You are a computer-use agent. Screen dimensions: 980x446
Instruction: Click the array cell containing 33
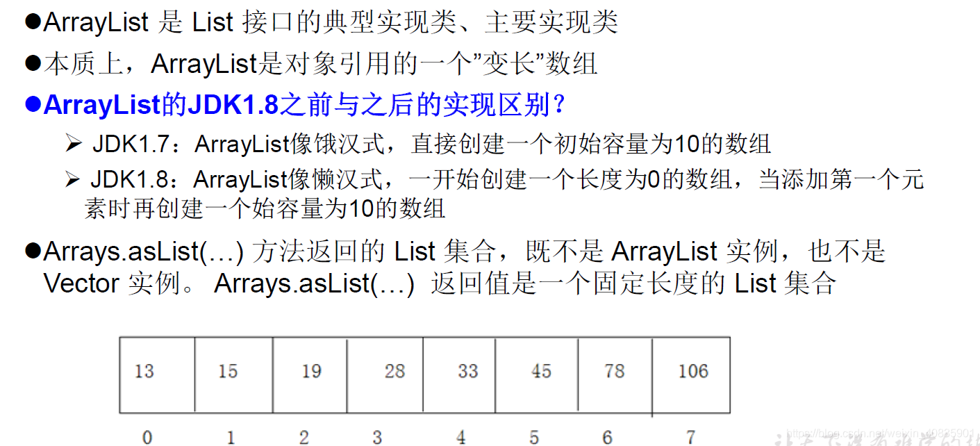coord(459,375)
